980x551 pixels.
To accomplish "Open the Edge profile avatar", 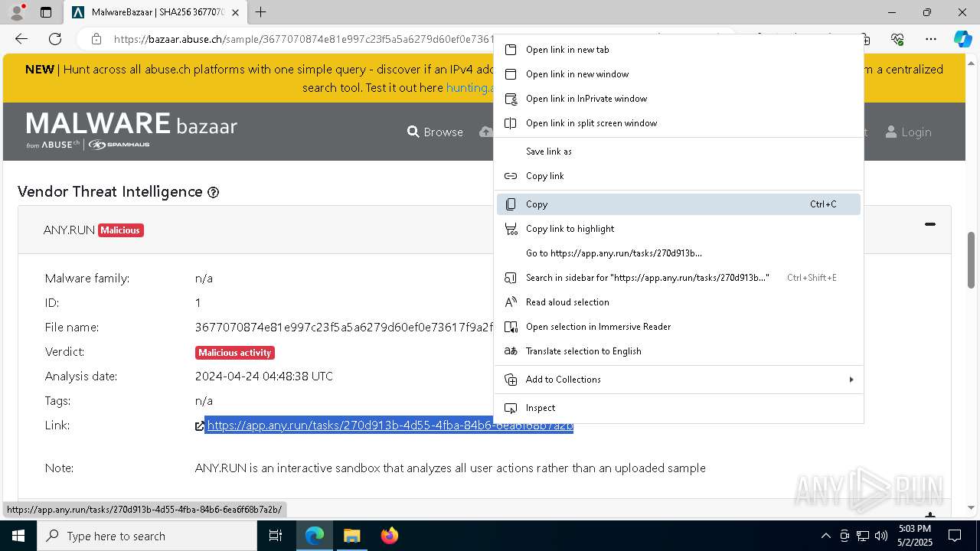I will pyautogui.click(x=16, y=12).
